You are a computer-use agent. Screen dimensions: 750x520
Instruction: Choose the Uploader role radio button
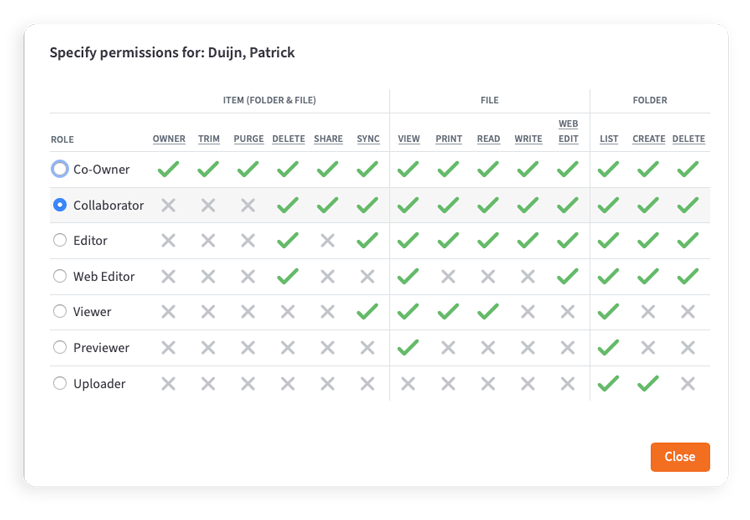[x=60, y=383]
